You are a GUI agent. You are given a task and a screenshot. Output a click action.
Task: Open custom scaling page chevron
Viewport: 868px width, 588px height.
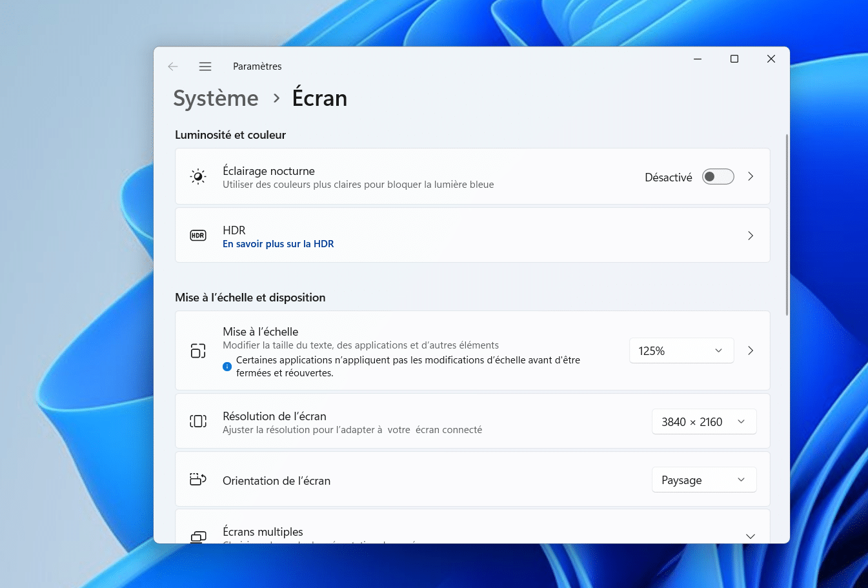pyautogui.click(x=751, y=350)
